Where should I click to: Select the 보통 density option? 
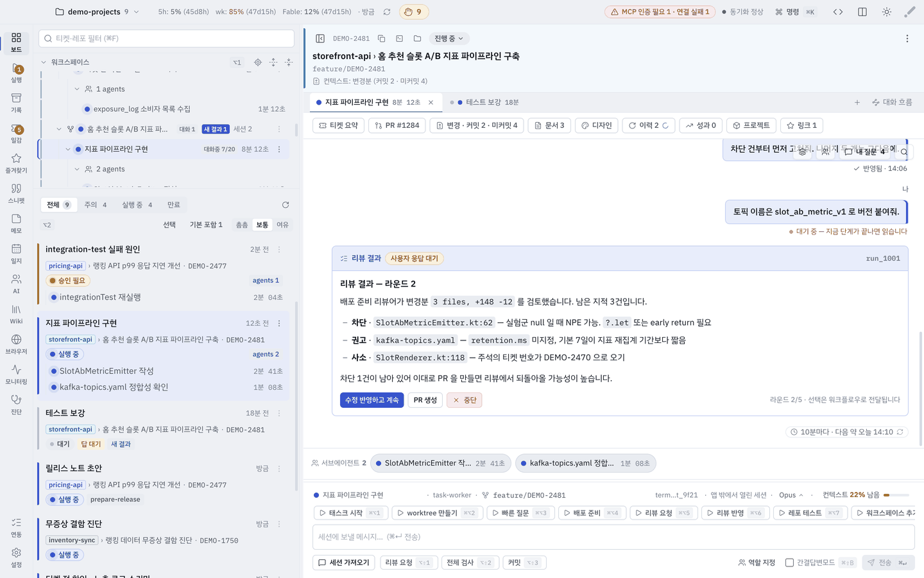tap(262, 225)
